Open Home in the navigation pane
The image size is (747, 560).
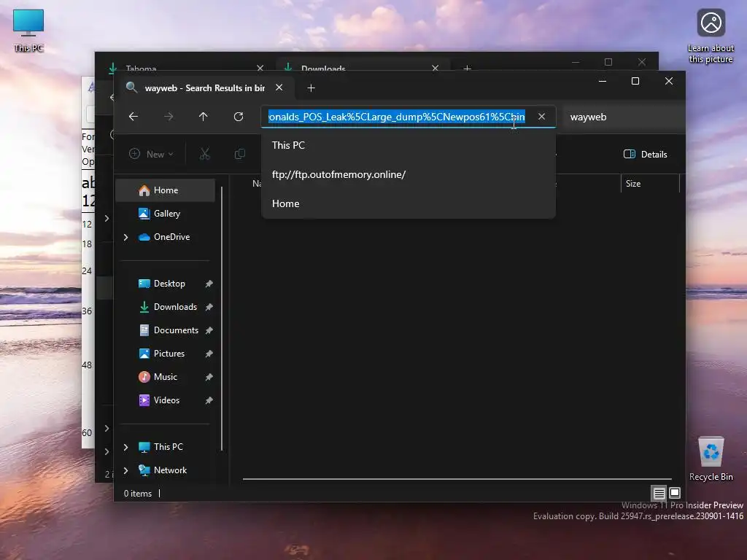(x=166, y=190)
